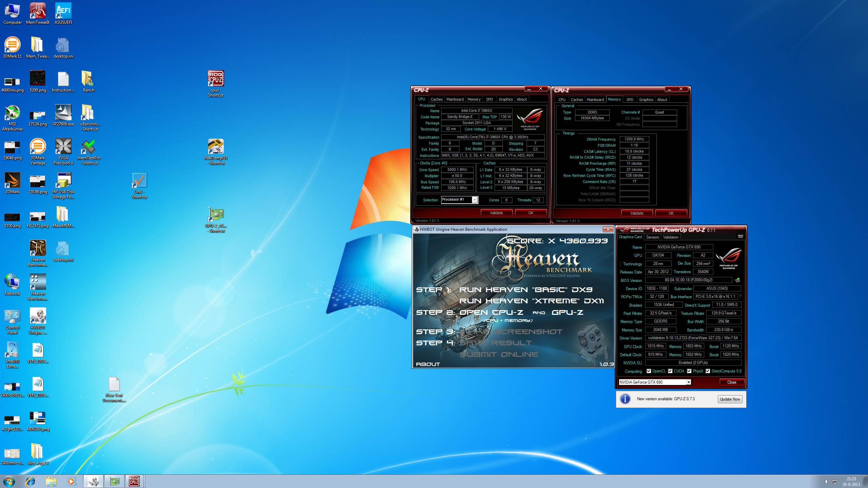Viewport: 868px width, 488px height.
Task: Open MSI Afterburner desktop icon
Action: tap(12, 118)
